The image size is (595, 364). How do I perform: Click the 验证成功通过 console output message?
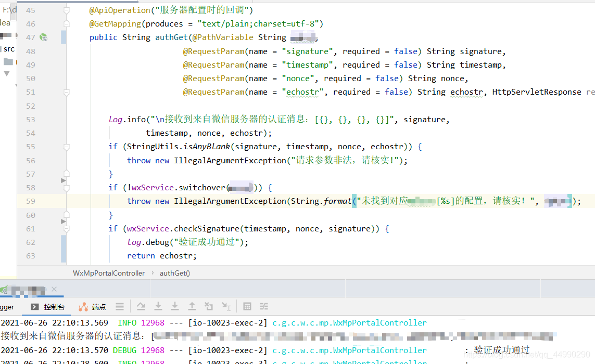502,349
